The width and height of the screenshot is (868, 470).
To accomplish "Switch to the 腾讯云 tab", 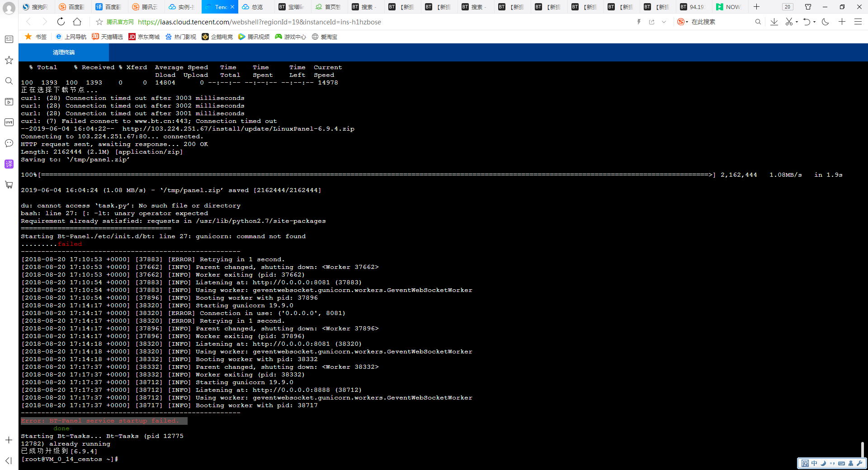I will point(146,7).
